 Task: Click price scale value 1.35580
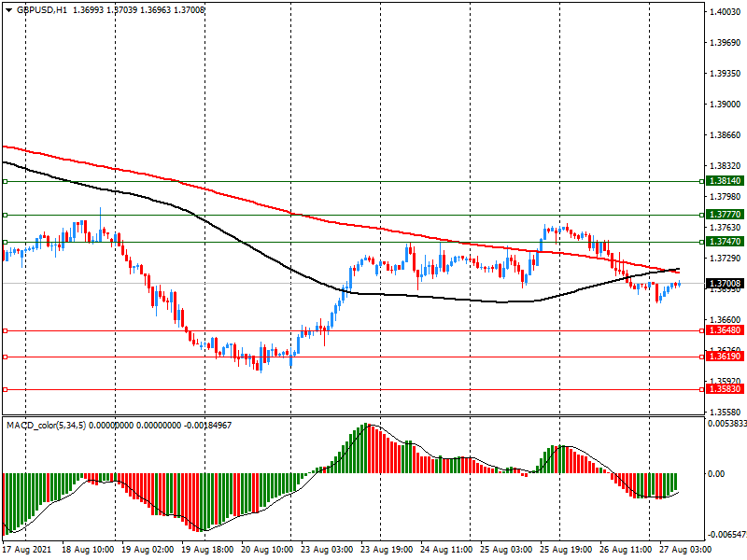[726, 413]
